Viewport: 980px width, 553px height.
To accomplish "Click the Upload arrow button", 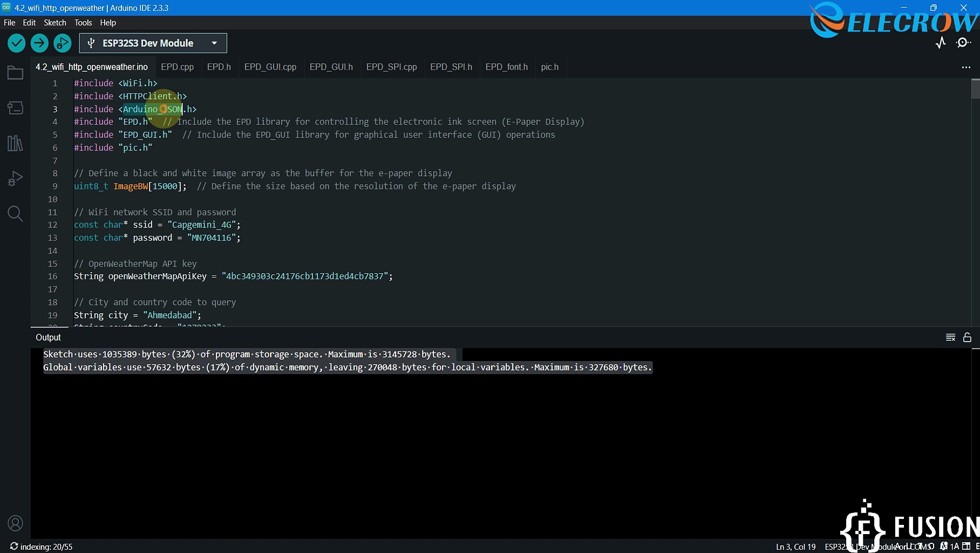I will (x=39, y=43).
